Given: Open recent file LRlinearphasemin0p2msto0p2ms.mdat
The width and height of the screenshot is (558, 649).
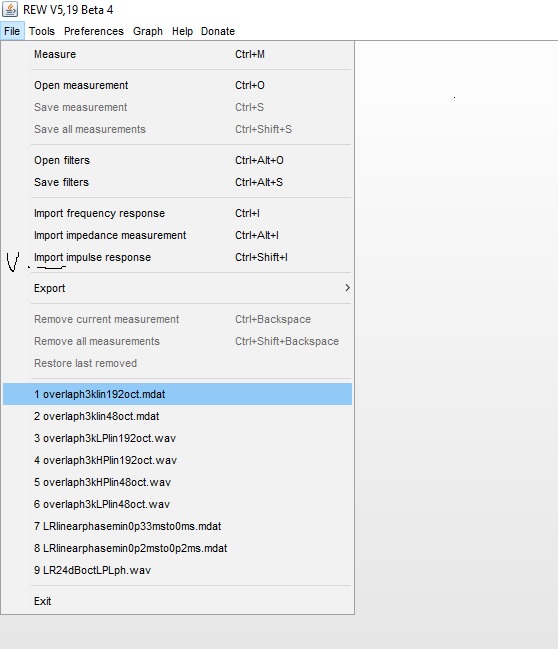Looking at the screenshot, I should click(177, 548).
